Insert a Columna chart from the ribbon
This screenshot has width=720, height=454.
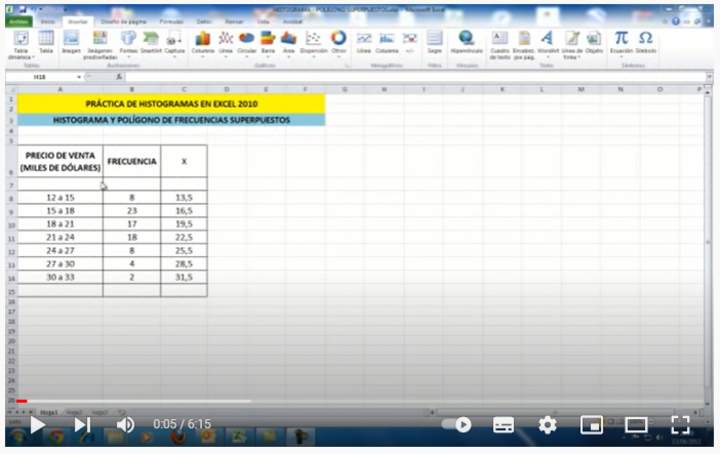[x=202, y=40]
